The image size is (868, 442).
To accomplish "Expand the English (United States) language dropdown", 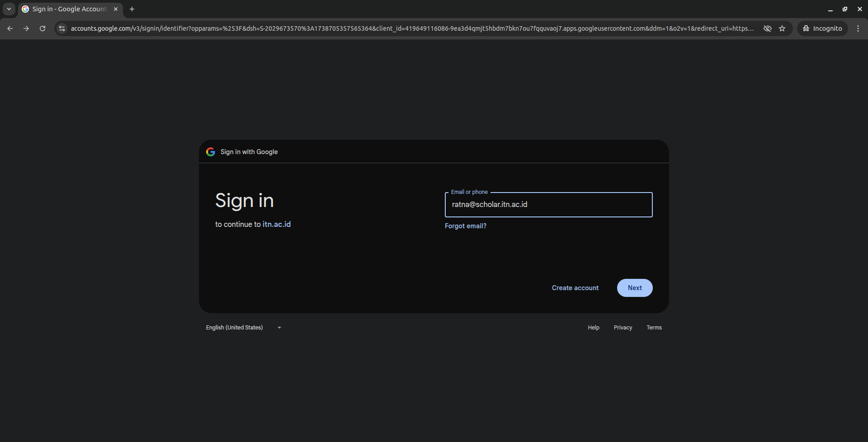I will 244,328.
